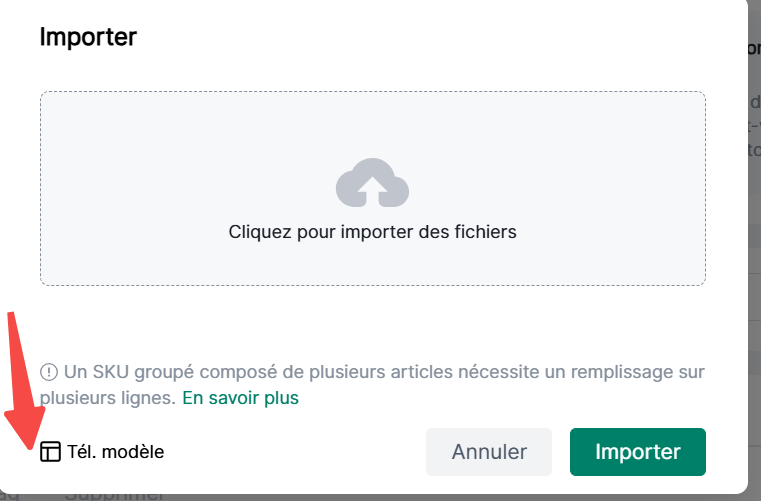This screenshot has height=501, width=761.
Task: Click the cloud upload icon
Action: pyautogui.click(x=372, y=183)
